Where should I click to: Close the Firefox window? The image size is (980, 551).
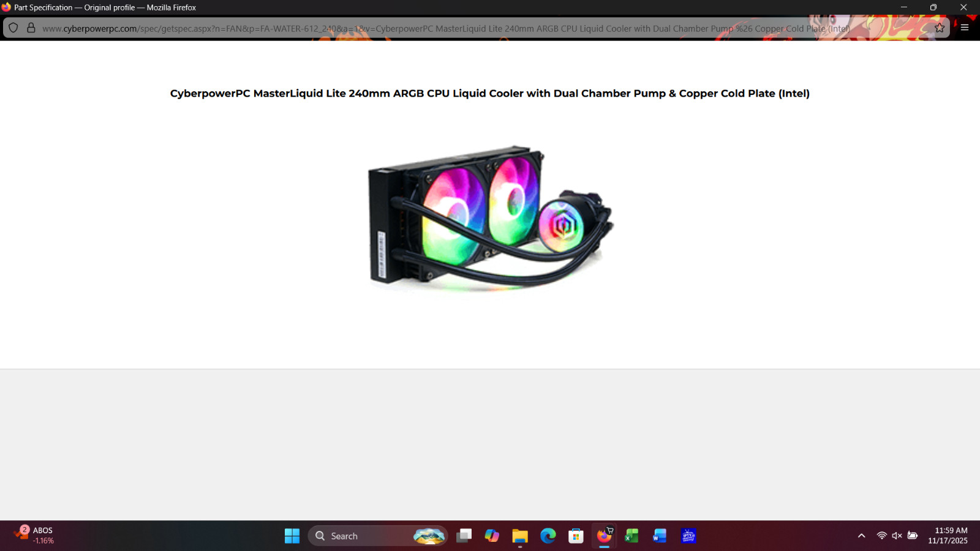pos(963,7)
